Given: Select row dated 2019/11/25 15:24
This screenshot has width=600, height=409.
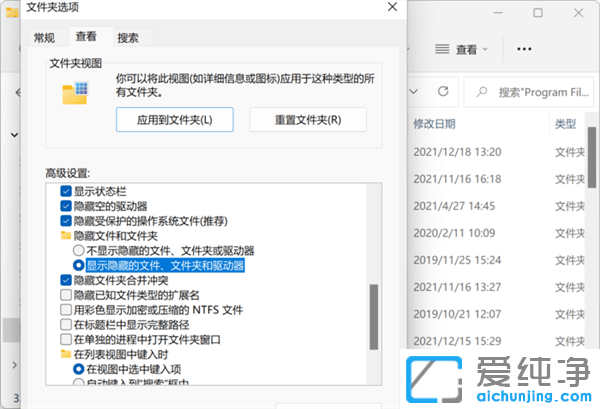Looking at the screenshot, I should [x=497, y=260].
